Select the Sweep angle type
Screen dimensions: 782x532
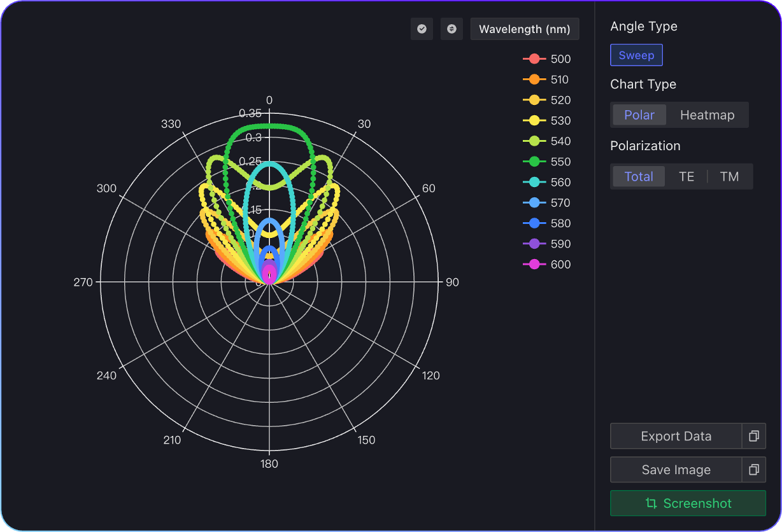point(636,55)
